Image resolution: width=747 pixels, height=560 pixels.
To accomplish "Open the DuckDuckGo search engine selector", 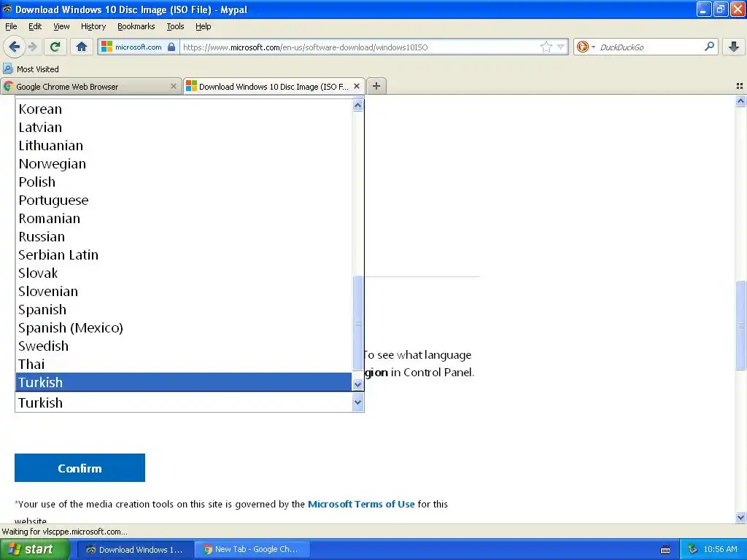I will pyautogui.click(x=586, y=47).
